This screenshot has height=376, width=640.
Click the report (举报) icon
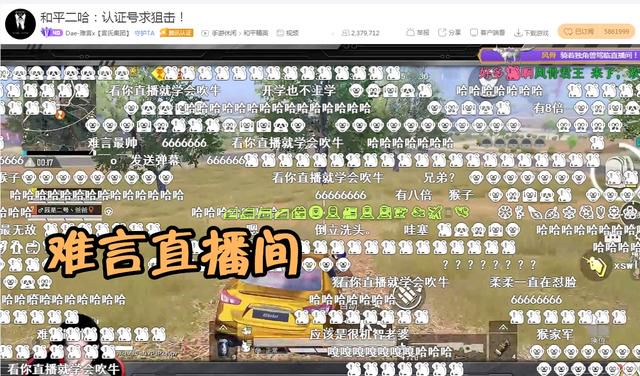(411, 32)
